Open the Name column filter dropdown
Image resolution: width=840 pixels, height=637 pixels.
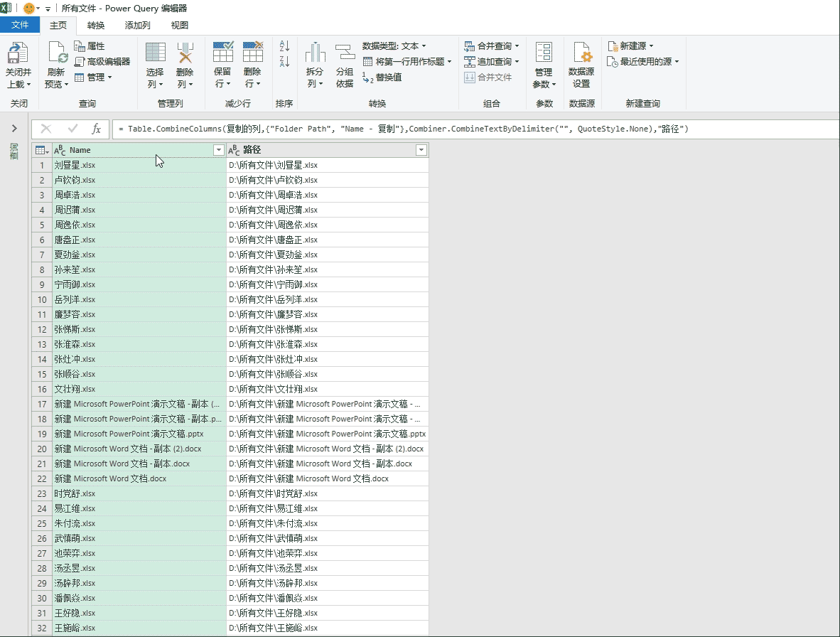coord(219,150)
